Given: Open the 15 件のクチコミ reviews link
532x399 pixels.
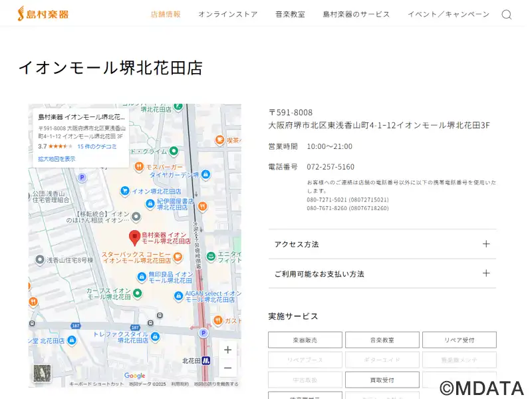Looking at the screenshot, I should (96, 146).
